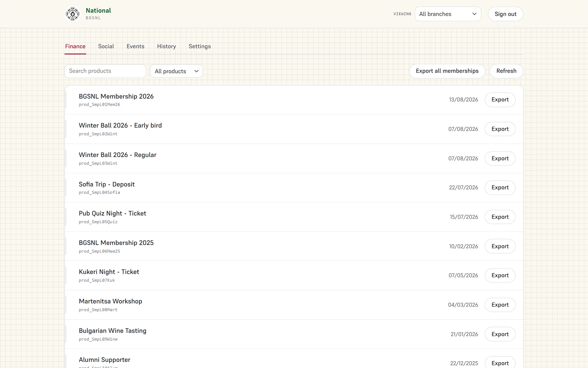Click the Sign out button
The image size is (588, 368).
(x=505, y=14)
